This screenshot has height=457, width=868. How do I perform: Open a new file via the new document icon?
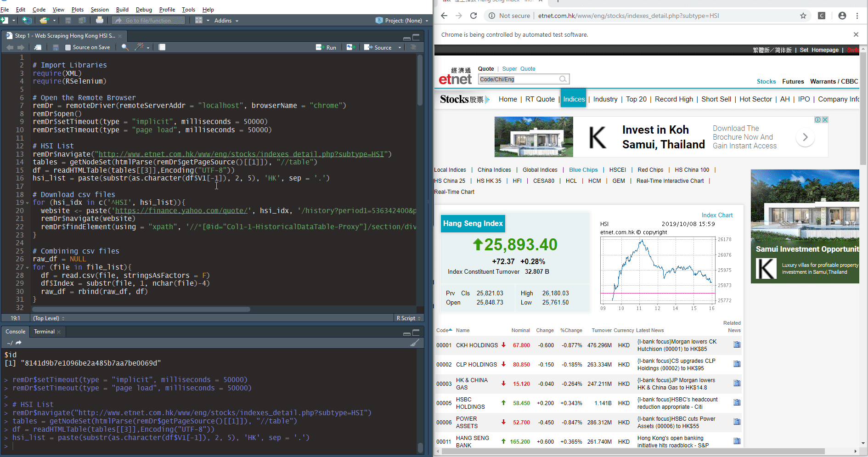click(x=6, y=20)
